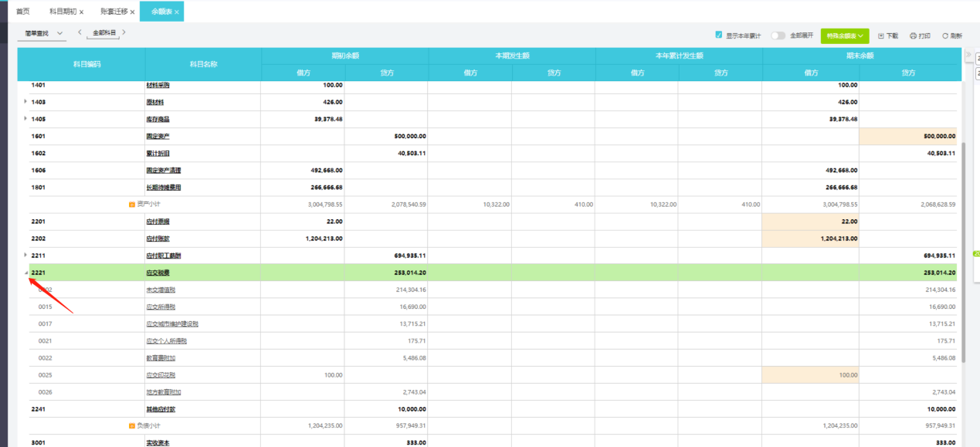This screenshot has height=447, width=980.
Task: Click the 全部科目 selector field
Action: pyautogui.click(x=103, y=33)
